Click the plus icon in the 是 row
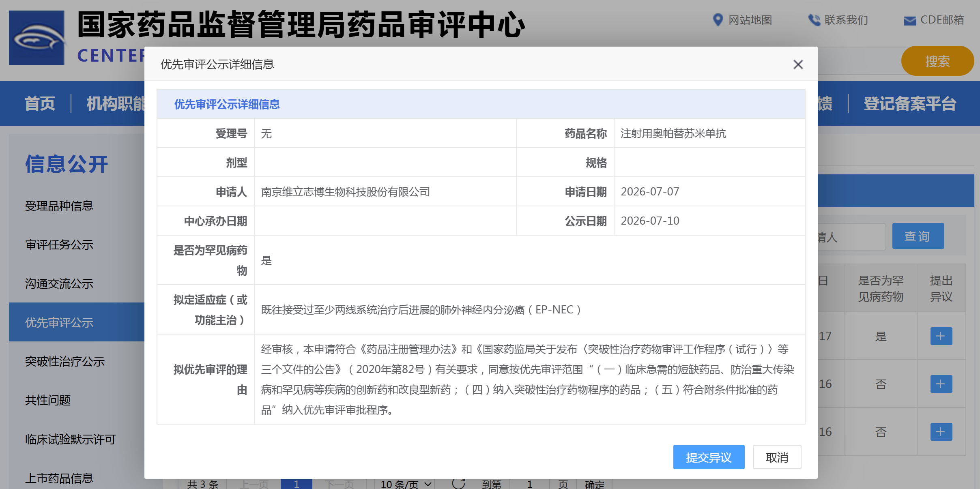The width and height of the screenshot is (980, 489). 941,336
